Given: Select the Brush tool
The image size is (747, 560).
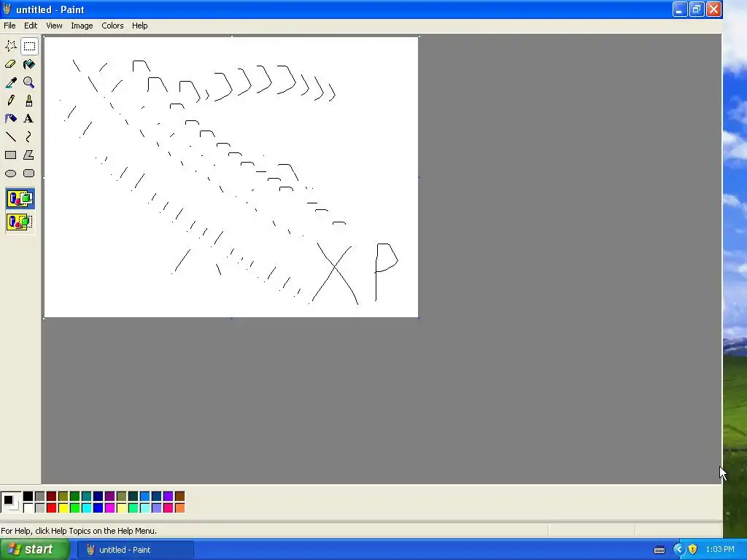Looking at the screenshot, I should coord(29,101).
